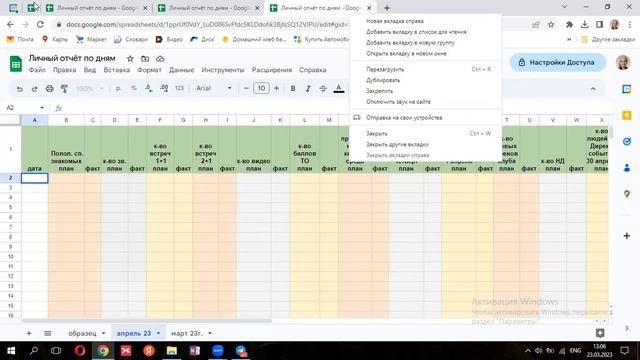Open the Вставка menu

pyautogui.click(x=117, y=70)
